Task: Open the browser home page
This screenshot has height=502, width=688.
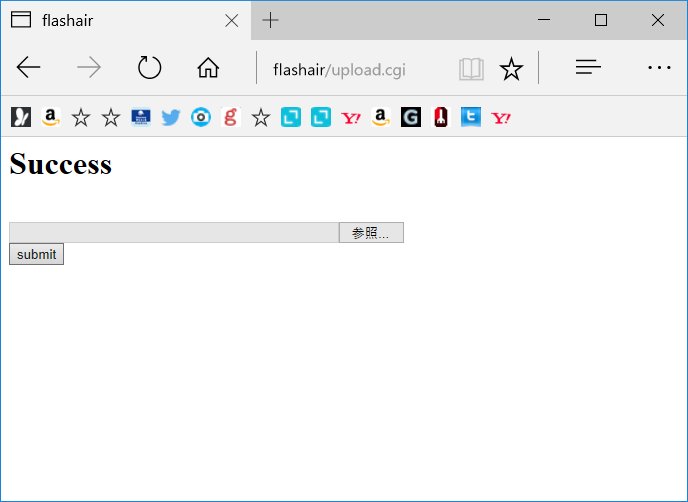Action: point(208,68)
